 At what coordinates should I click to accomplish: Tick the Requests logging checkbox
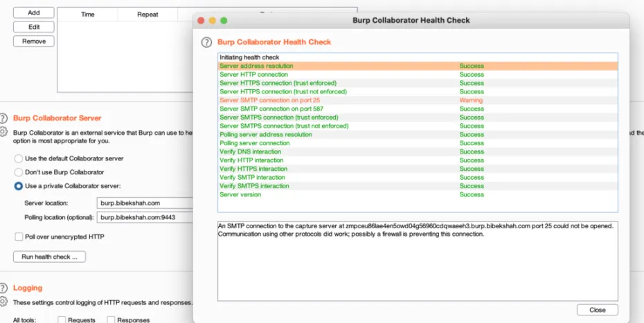click(x=62, y=320)
